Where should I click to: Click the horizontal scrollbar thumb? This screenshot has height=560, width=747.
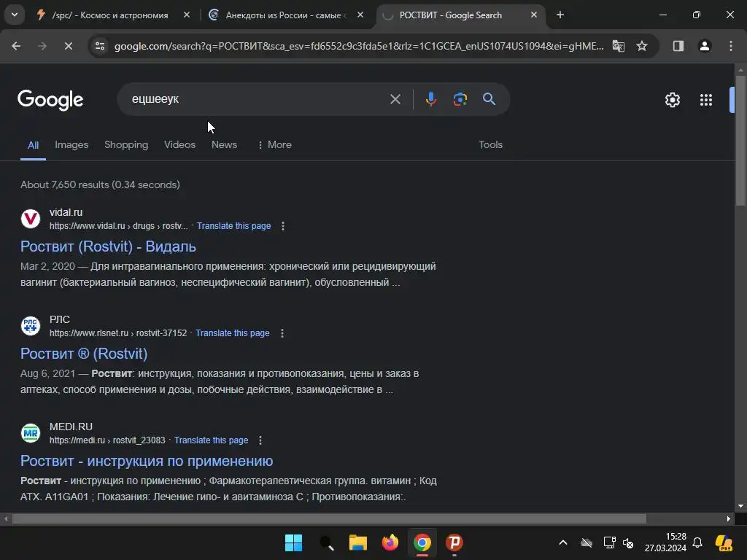pyautogui.click(x=329, y=518)
